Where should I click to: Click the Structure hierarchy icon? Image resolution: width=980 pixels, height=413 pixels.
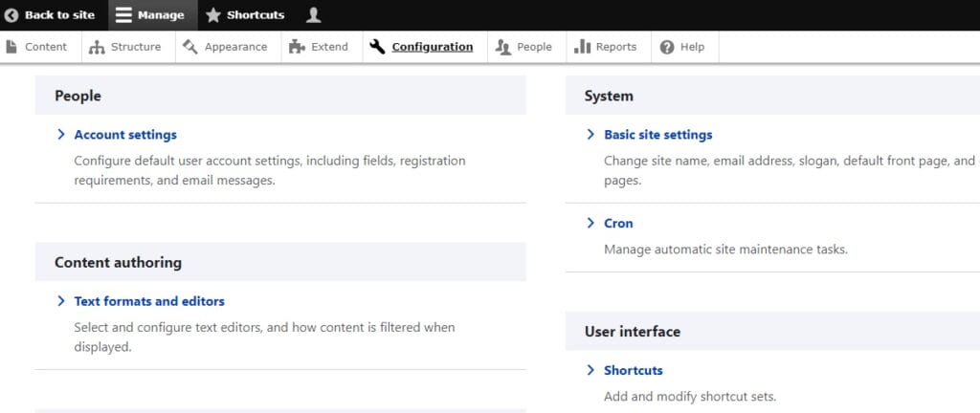97,47
